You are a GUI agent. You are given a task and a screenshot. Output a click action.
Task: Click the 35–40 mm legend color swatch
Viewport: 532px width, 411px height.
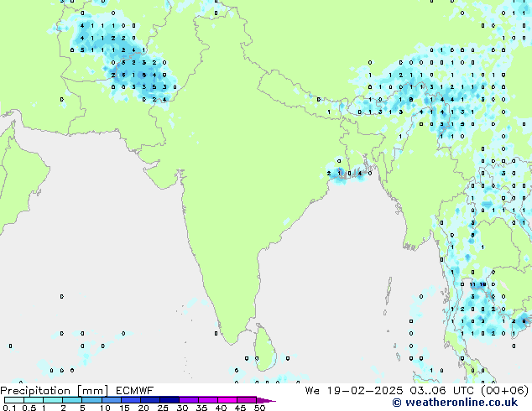point(208,400)
